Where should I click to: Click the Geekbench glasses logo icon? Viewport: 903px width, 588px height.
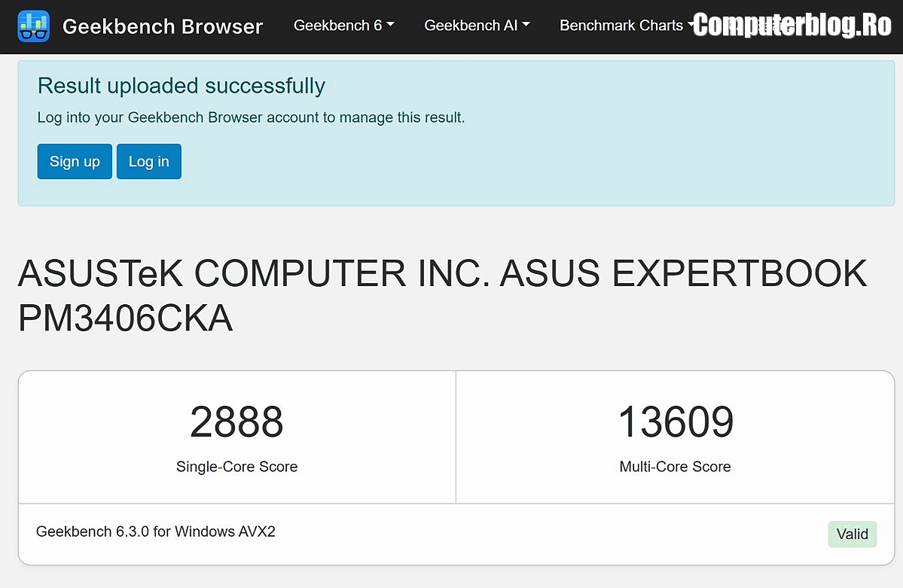point(33,26)
